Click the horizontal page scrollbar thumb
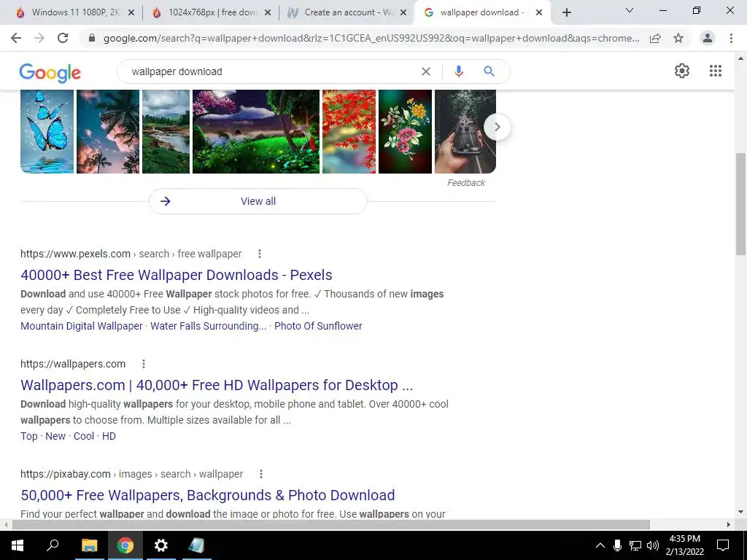 click(331, 524)
